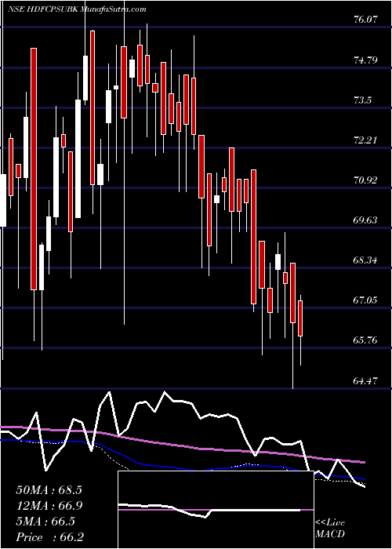Click the 70.92 price axis label

click(x=365, y=180)
